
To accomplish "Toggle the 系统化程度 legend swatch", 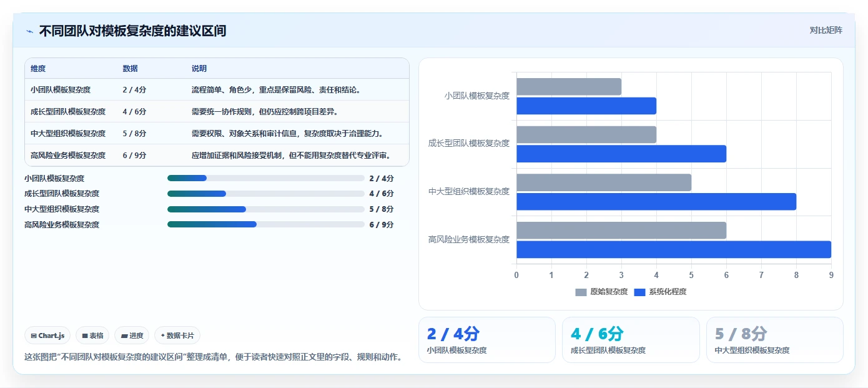I will tap(639, 292).
